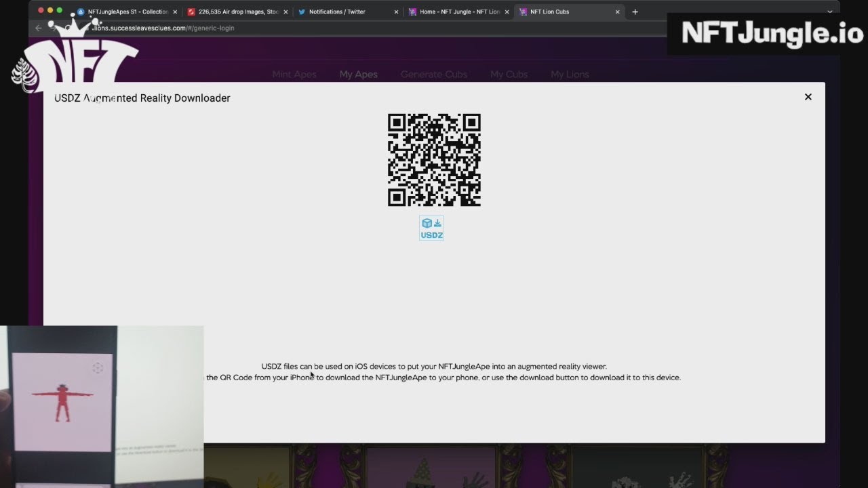Click the browser back arrow
This screenshot has width=868, height=488.
point(39,28)
